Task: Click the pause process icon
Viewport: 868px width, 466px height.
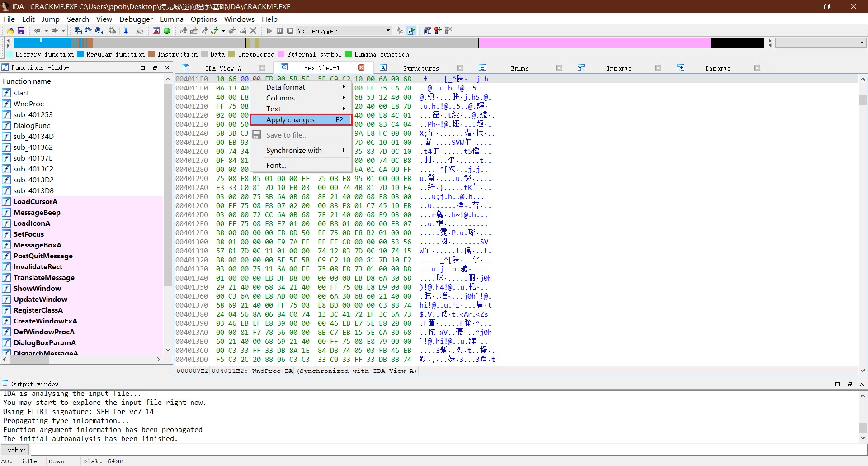Action: (280, 31)
